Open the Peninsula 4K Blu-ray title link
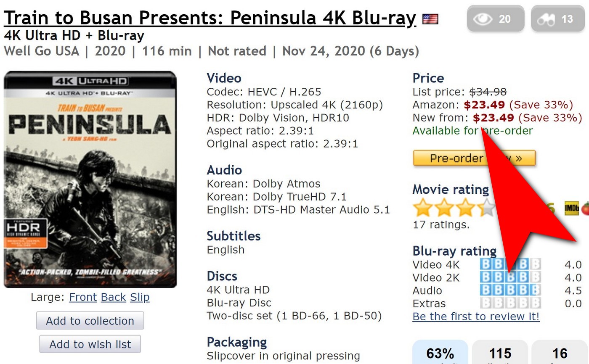 [210, 18]
